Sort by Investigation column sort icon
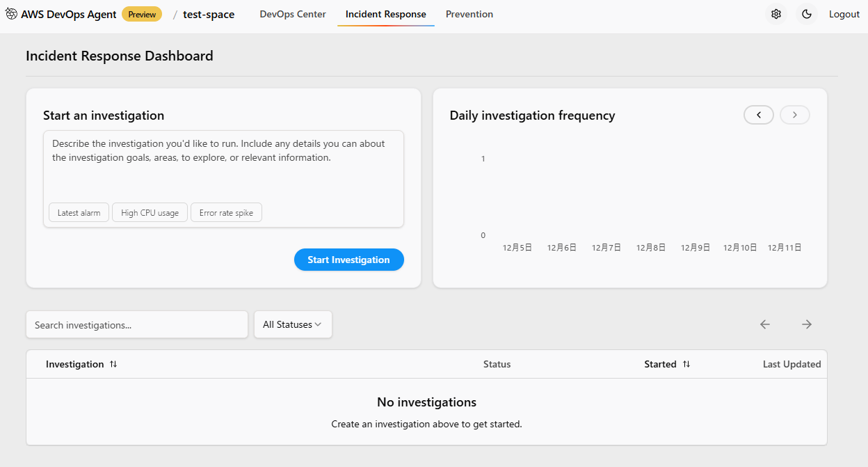The height and width of the screenshot is (467, 868). 113,364
